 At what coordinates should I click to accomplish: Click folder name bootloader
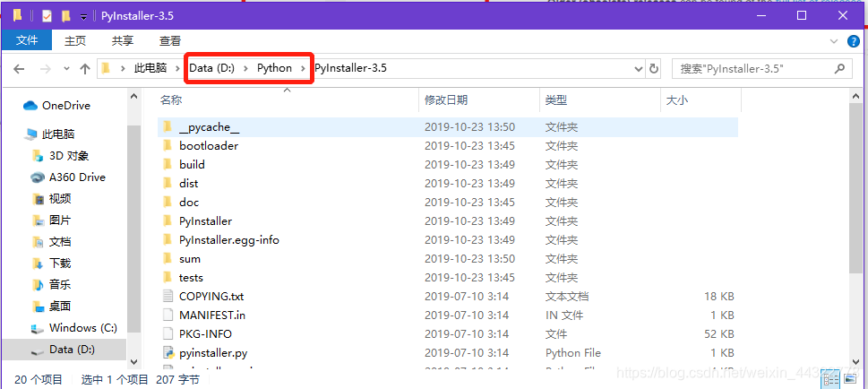click(209, 146)
